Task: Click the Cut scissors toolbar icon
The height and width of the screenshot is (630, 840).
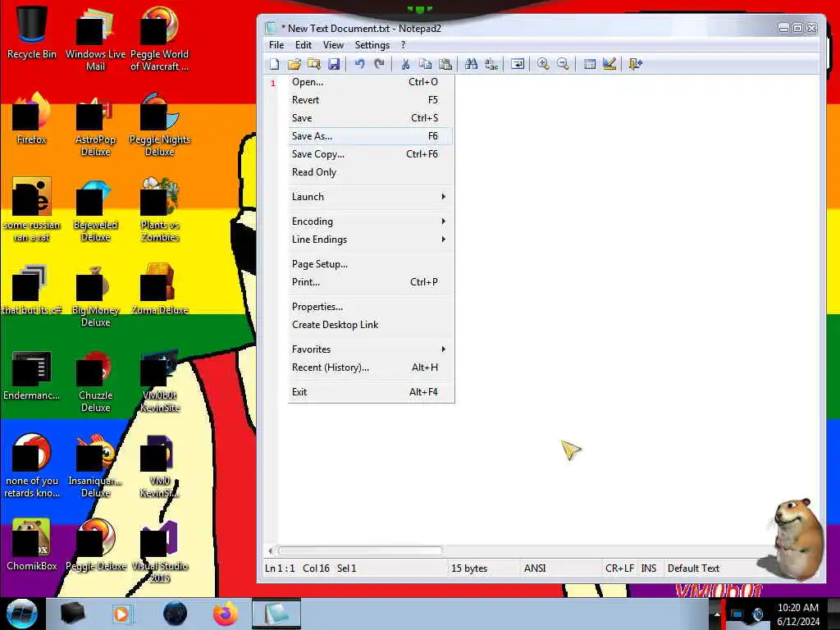Action: [405, 64]
